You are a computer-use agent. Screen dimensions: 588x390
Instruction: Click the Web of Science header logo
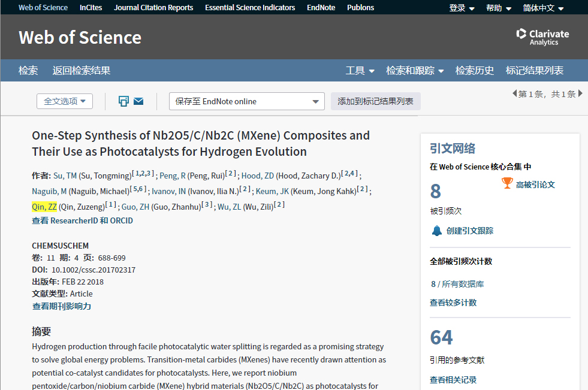pos(80,37)
